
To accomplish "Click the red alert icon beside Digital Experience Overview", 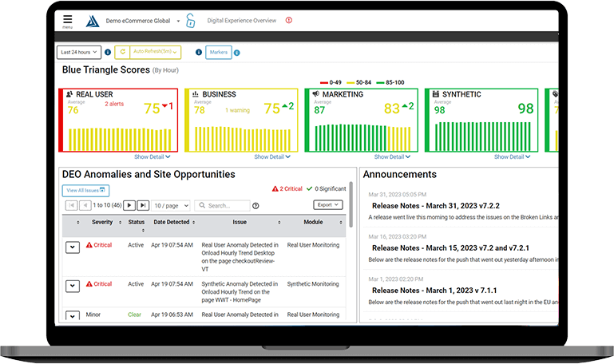I will pyautogui.click(x=288, y=20).
